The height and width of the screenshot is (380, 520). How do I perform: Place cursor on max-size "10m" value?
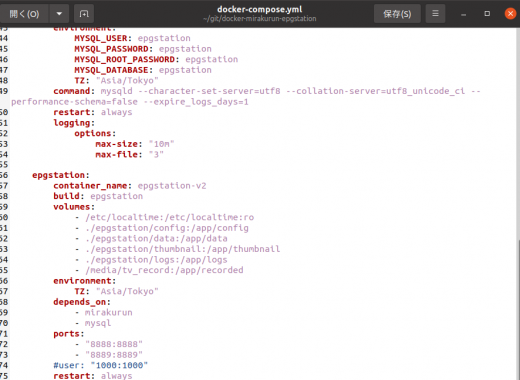click(161, 144)
